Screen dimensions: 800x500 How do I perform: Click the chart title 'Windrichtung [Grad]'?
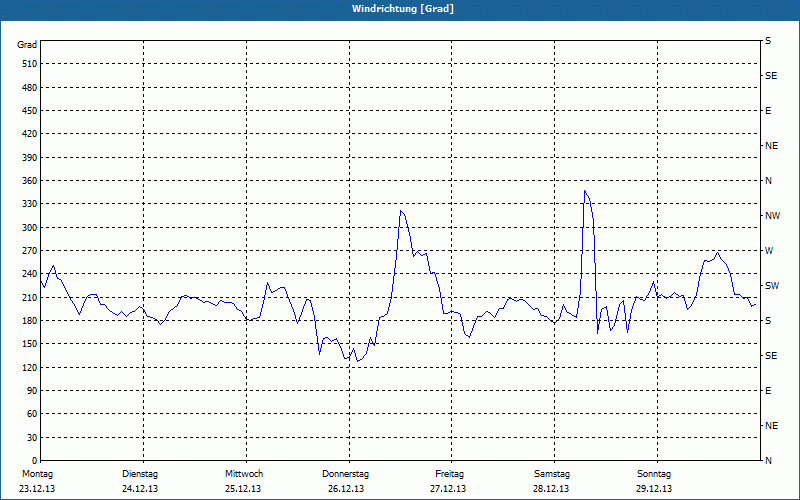403,9
